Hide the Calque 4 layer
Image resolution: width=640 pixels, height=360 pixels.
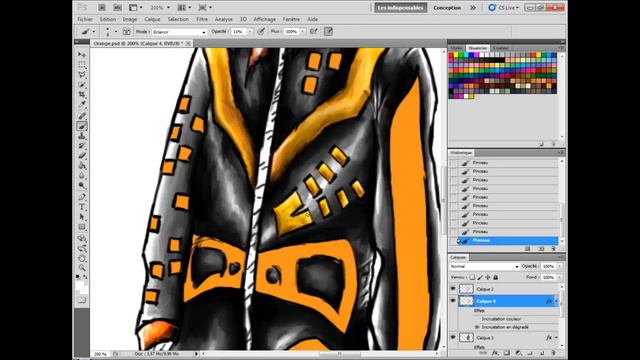click(x=453, y=301)
